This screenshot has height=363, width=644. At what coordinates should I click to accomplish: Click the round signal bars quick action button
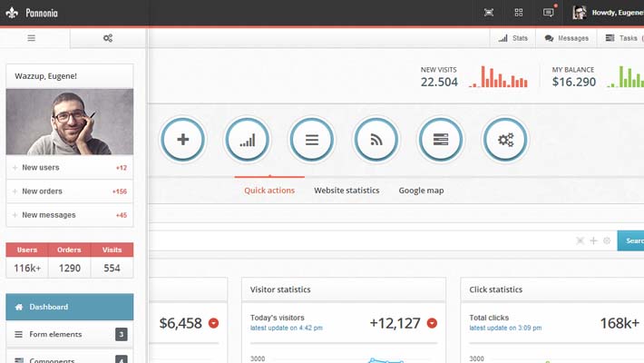pyautogui.click(x=248, y=140)
